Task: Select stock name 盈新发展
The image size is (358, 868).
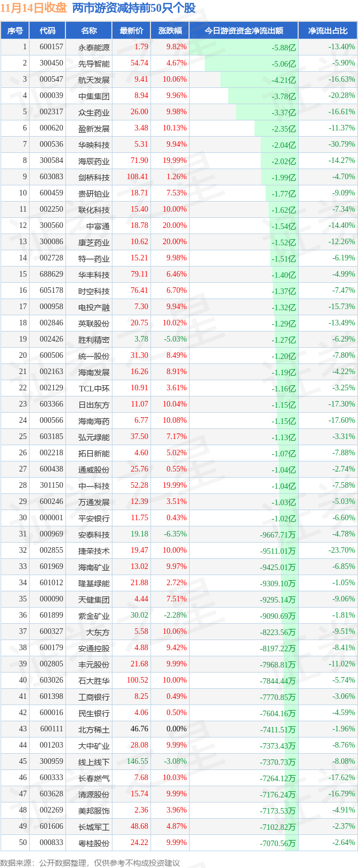Action: 94,128
